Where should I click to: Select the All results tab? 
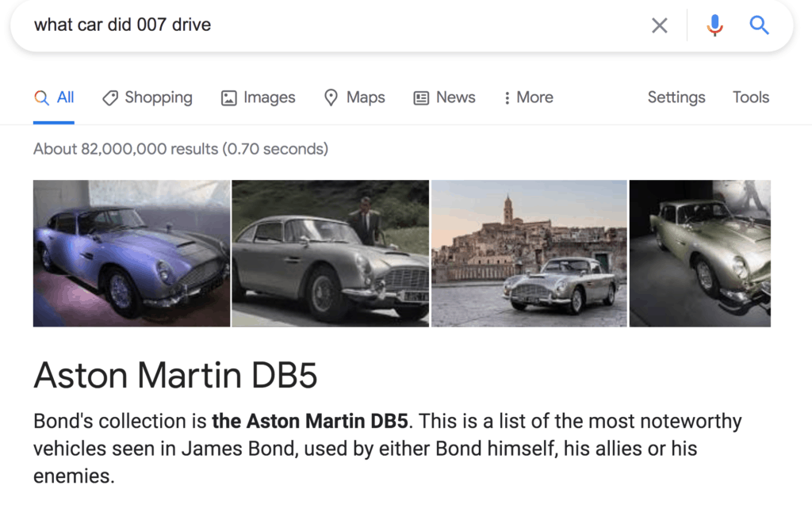55,97
